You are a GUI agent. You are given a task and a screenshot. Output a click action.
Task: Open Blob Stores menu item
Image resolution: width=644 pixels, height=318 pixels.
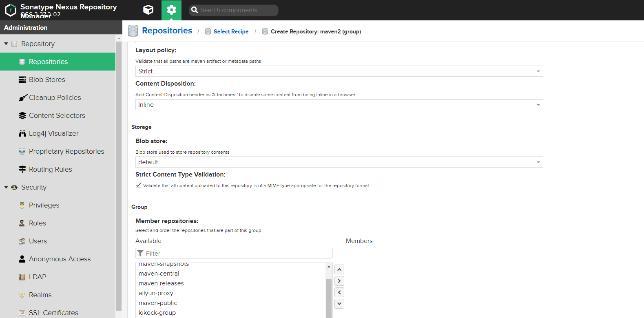tap(58, 79)
